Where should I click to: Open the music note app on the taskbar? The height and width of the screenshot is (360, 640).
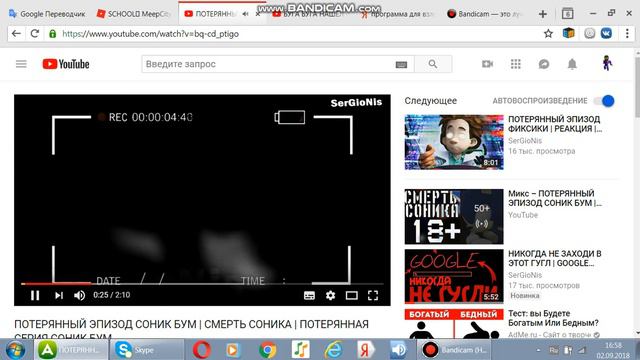coord(300,350)
